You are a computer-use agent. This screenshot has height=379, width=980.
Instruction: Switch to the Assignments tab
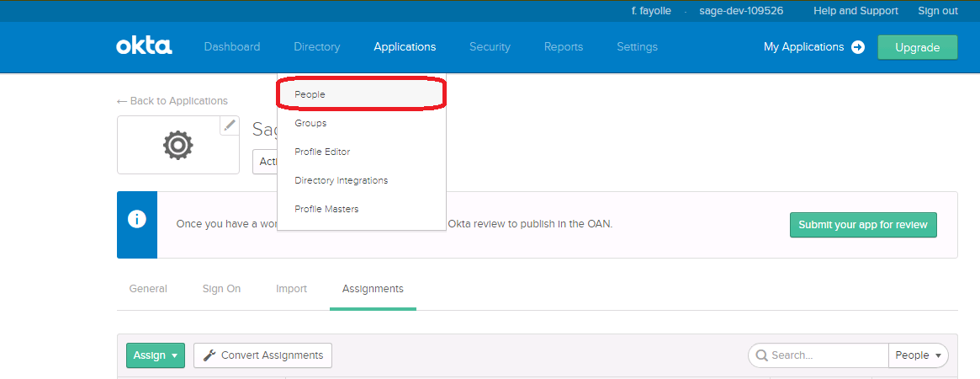tap(373, 289)
